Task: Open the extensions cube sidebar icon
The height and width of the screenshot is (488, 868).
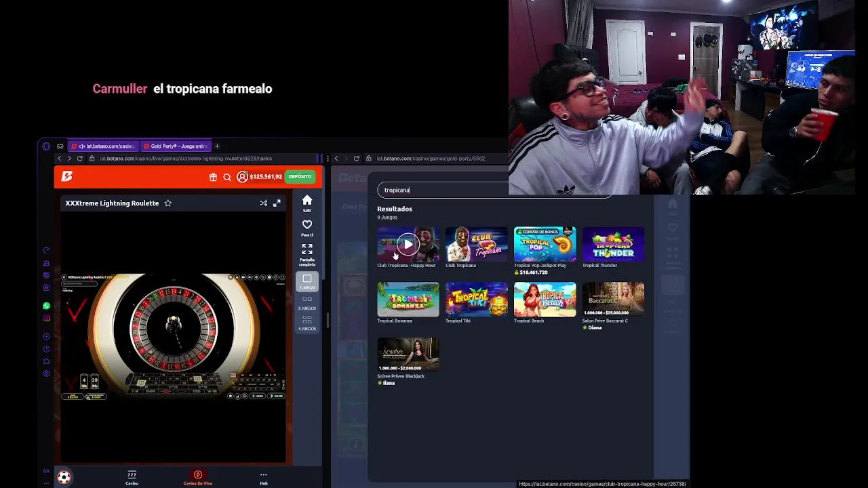Action: tap(46, 361)
